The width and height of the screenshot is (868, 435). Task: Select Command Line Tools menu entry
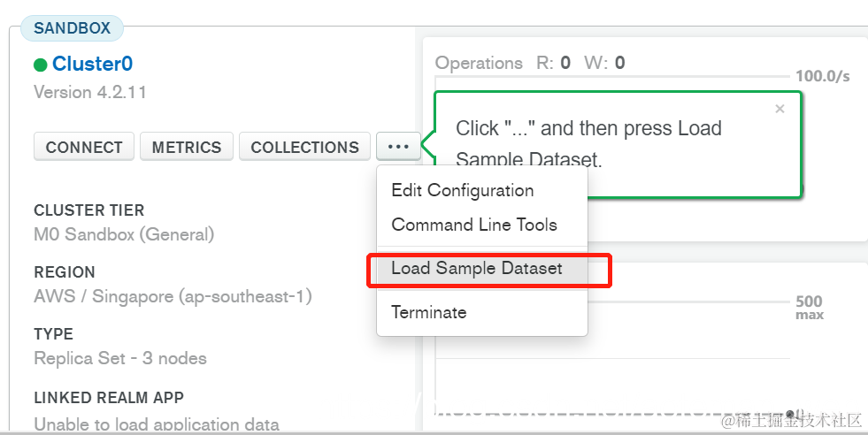tap(474, 225)
